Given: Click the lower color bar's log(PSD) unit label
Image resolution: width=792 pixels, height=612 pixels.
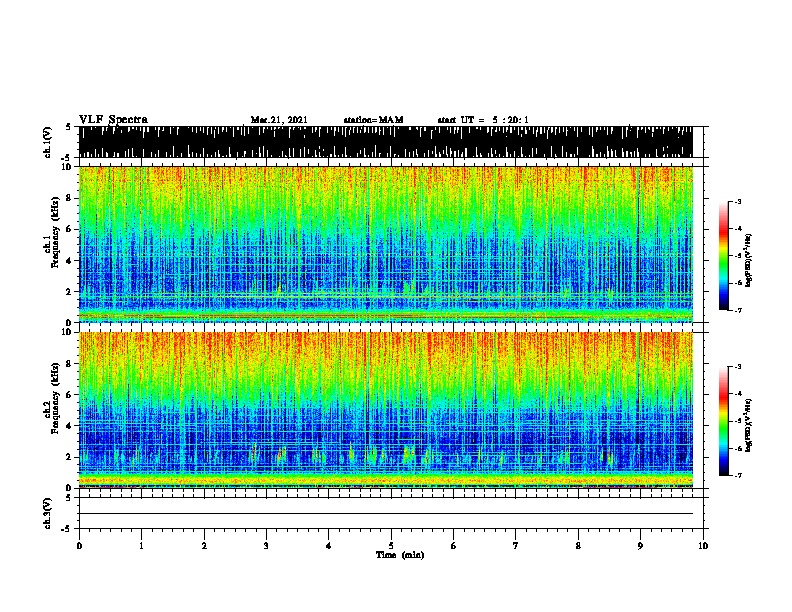Looking at the screenshot, I should [748, 425].
